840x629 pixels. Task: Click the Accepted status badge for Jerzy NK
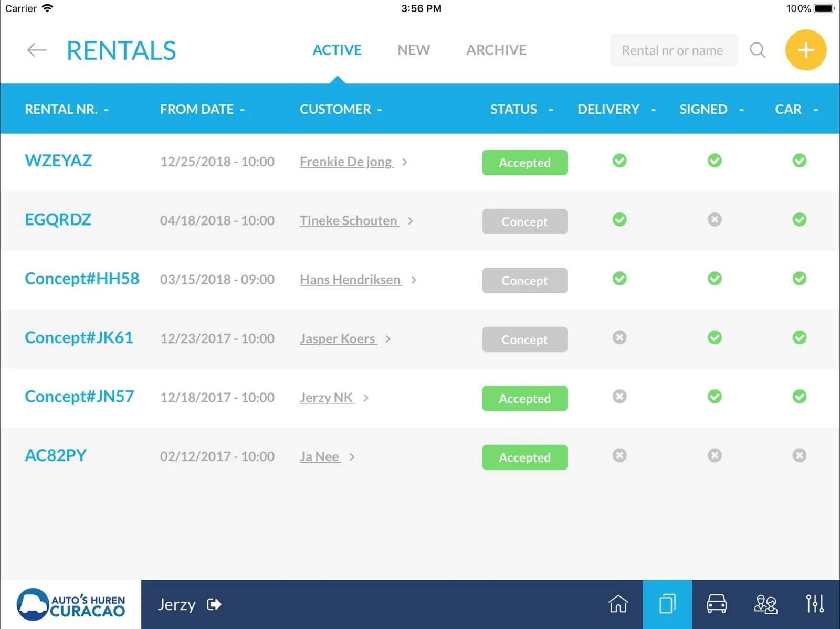[x=524, y=398]
